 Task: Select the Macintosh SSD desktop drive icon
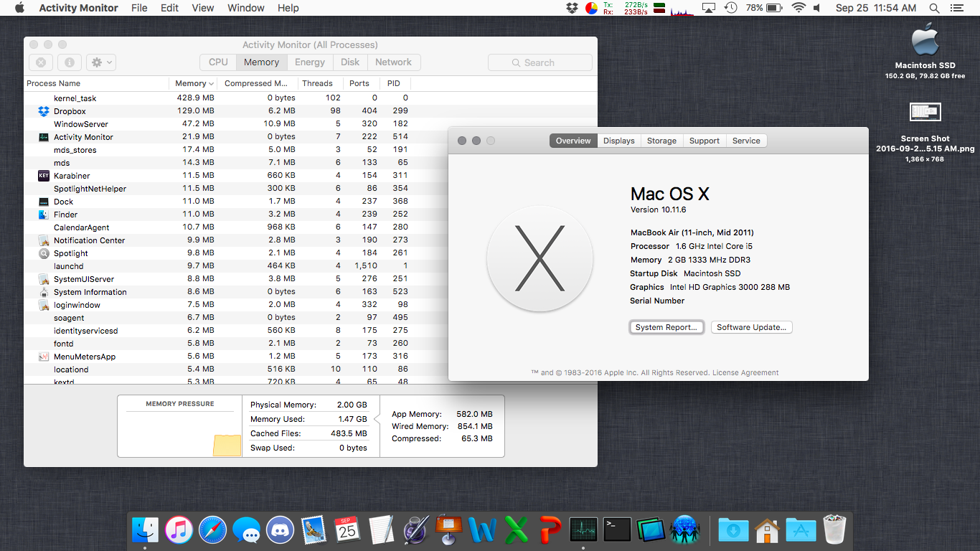coord(925,38)
